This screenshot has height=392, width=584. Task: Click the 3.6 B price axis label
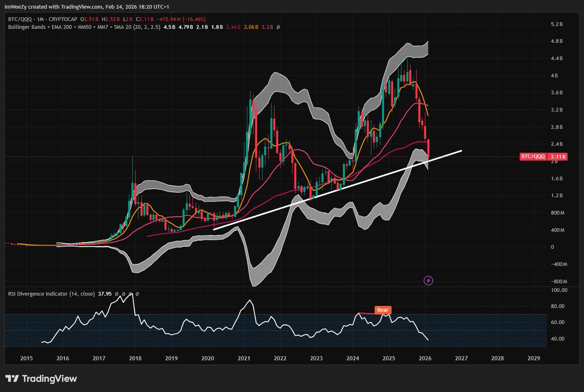tap(557, 93)
